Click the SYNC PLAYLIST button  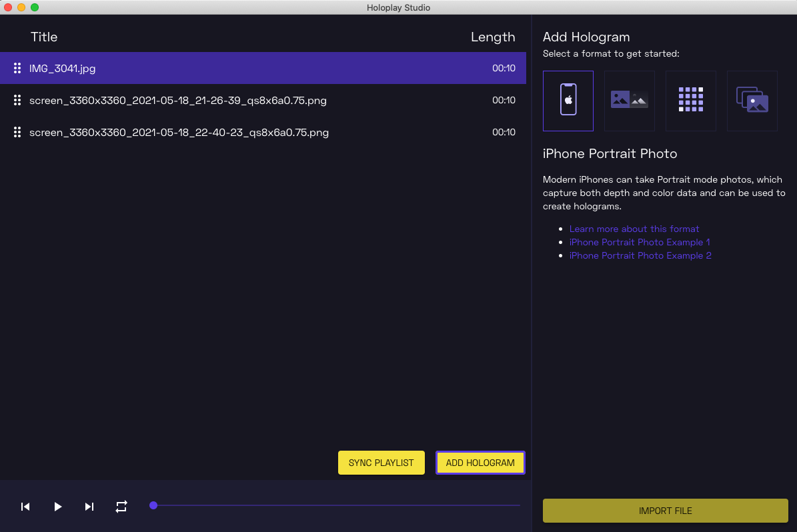pyautogui.click(x=381, y=463)
